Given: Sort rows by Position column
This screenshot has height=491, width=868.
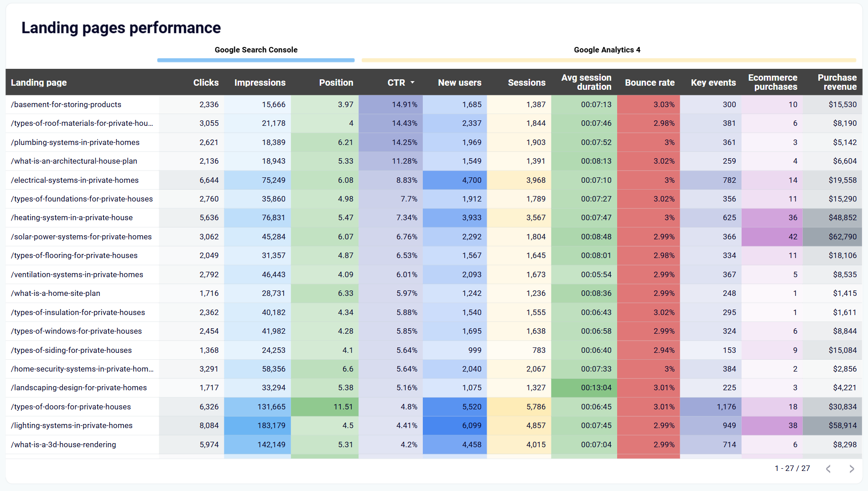Looking at the screenshot, I should [x=336, y=83].
